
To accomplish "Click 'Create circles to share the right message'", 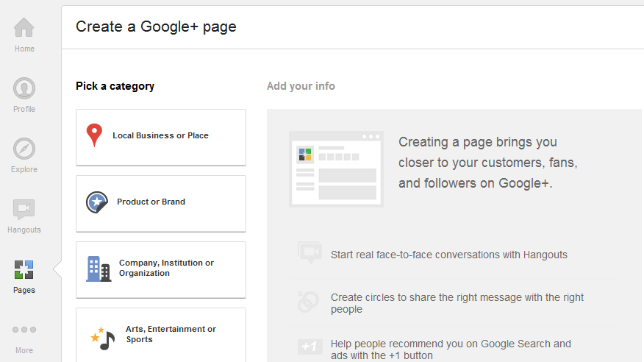I will pos(457,303).
